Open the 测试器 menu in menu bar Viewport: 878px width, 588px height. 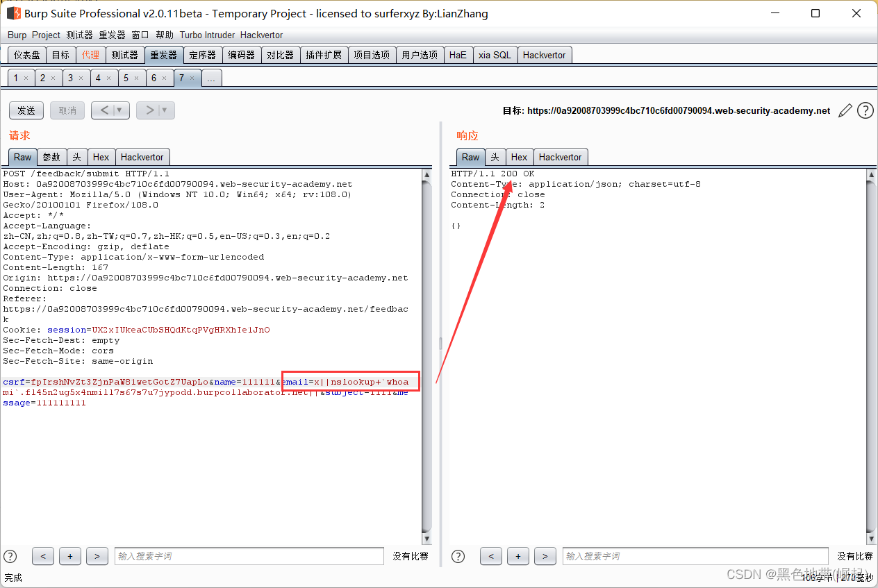click(79, 35)
